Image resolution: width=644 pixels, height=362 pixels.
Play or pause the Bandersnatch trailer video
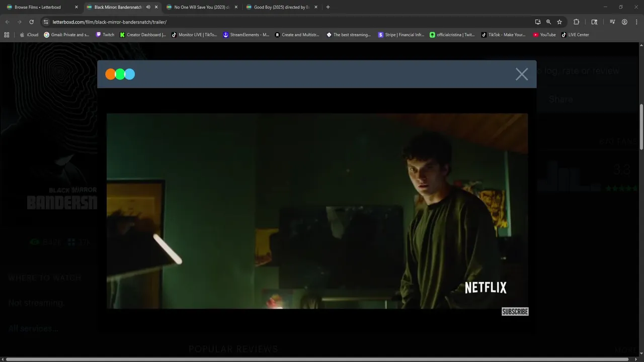[317, 211]
